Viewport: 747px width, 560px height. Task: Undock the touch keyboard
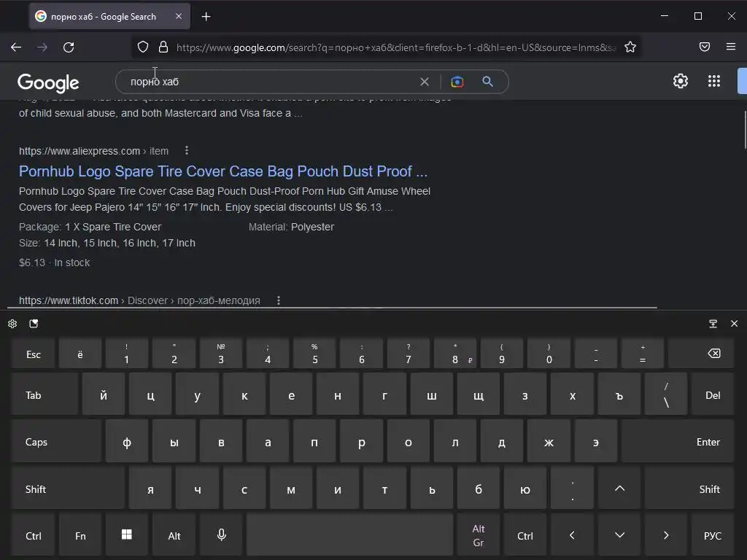point(713,324)
